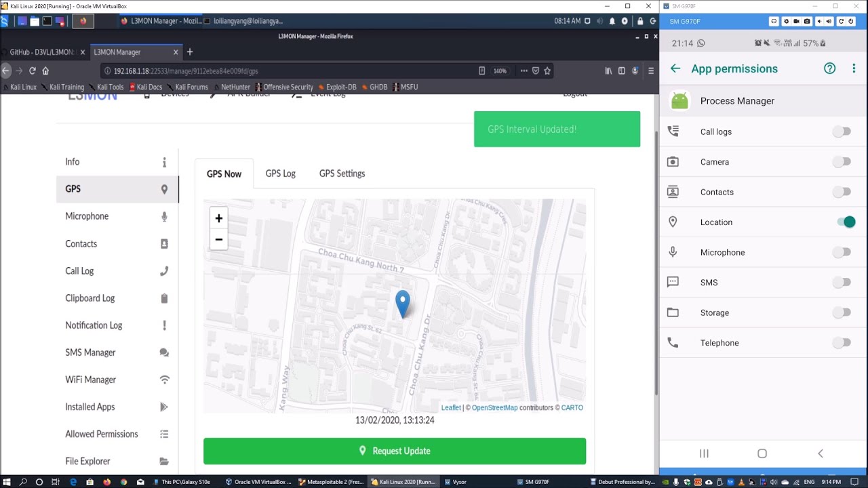
Task: Open the Info sidebar section
Action: click(x=117, y=162)
